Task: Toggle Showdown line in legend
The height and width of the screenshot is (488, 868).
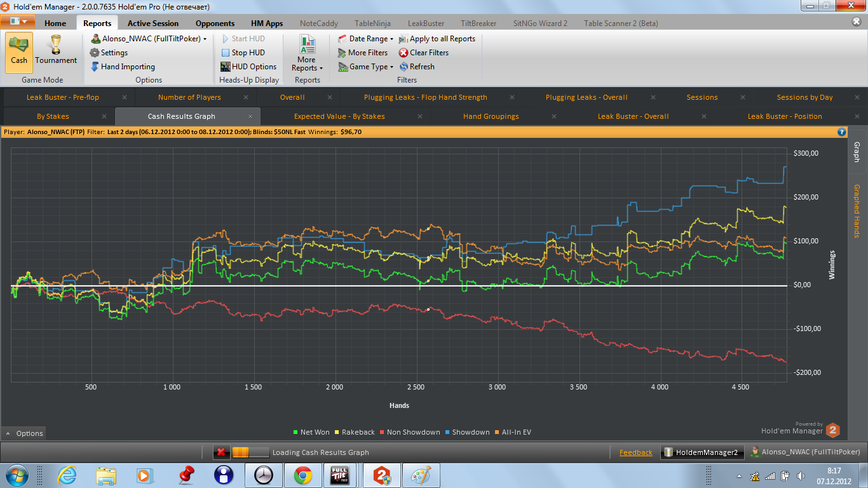Action: coord(467,432)
